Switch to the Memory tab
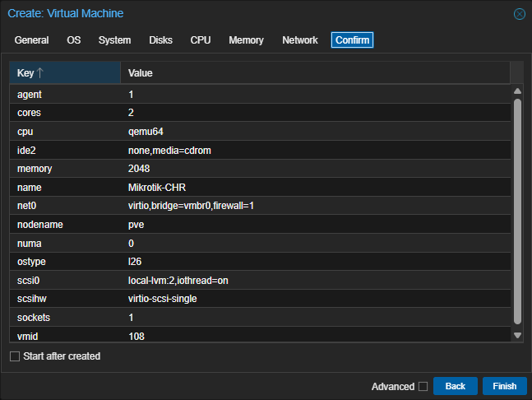532x400 pixels. pos(246,40)
